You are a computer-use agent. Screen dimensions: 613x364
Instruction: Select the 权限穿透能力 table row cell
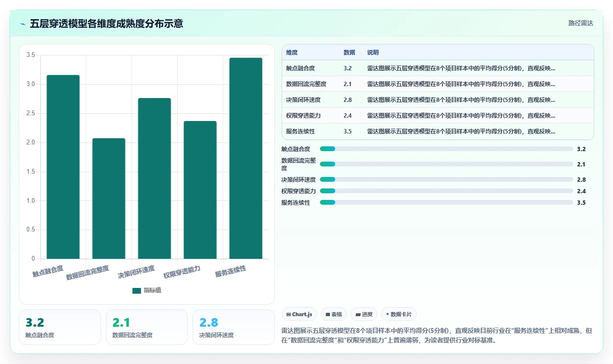coord(303,116)
